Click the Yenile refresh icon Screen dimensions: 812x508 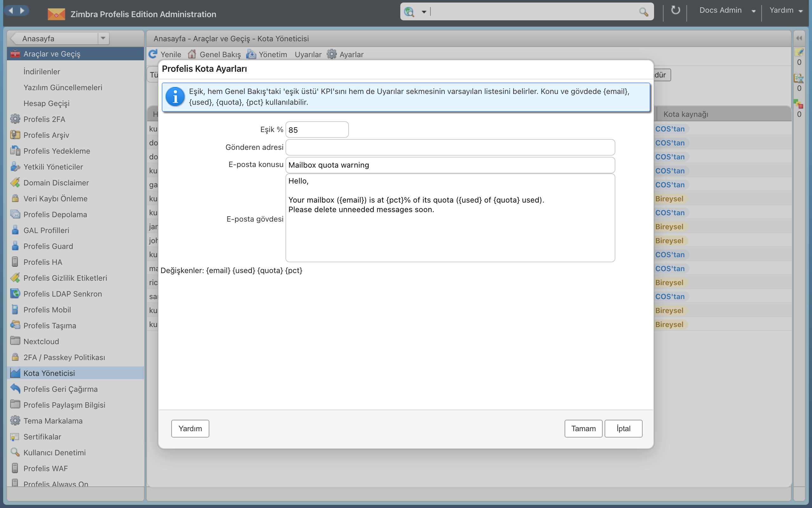(153, 54)
